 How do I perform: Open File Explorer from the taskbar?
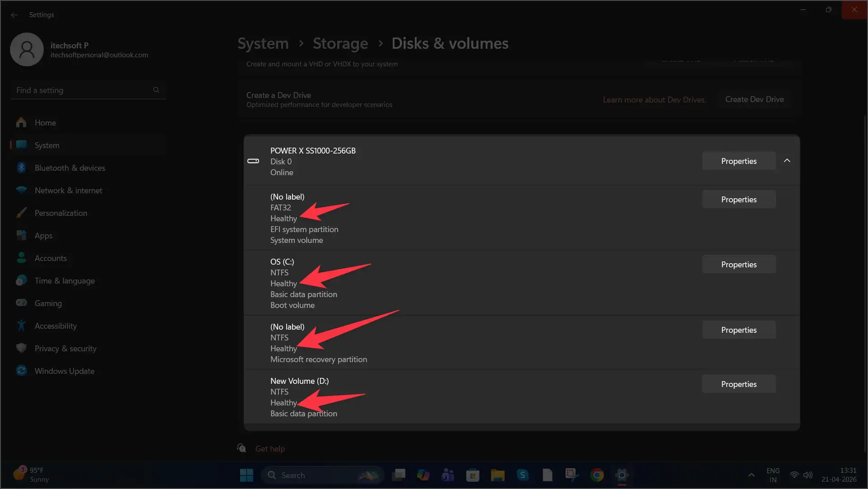[x=497, y=475]
